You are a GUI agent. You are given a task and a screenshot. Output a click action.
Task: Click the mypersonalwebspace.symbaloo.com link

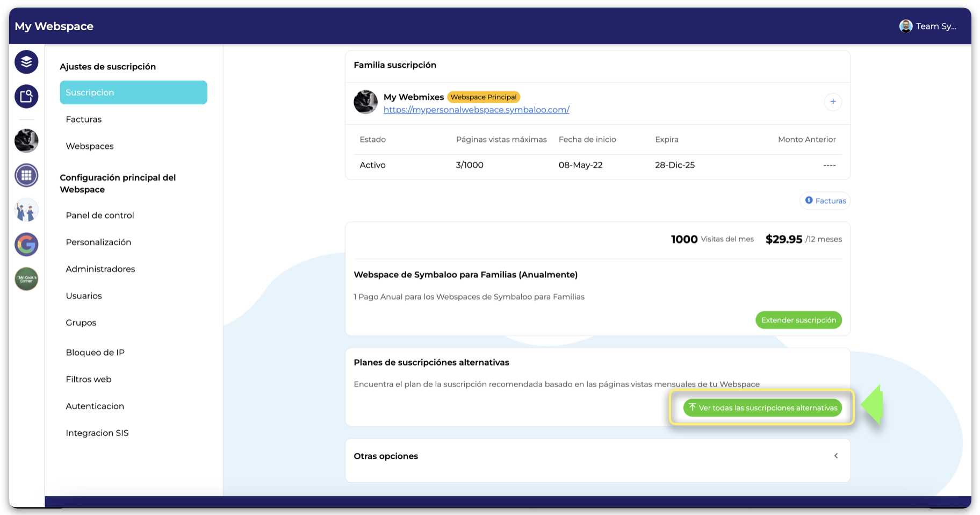(x=477, y=110)
